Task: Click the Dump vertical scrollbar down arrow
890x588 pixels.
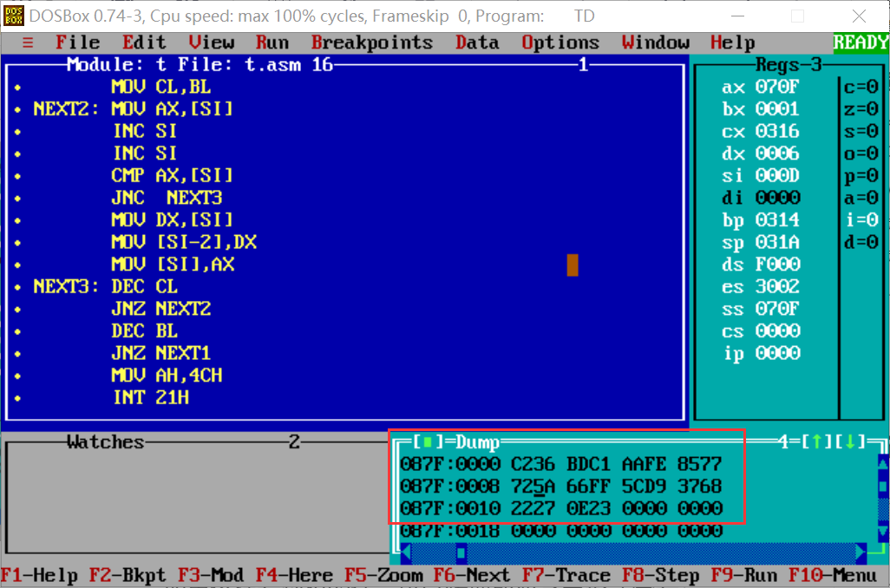Action: pos(883,532)
